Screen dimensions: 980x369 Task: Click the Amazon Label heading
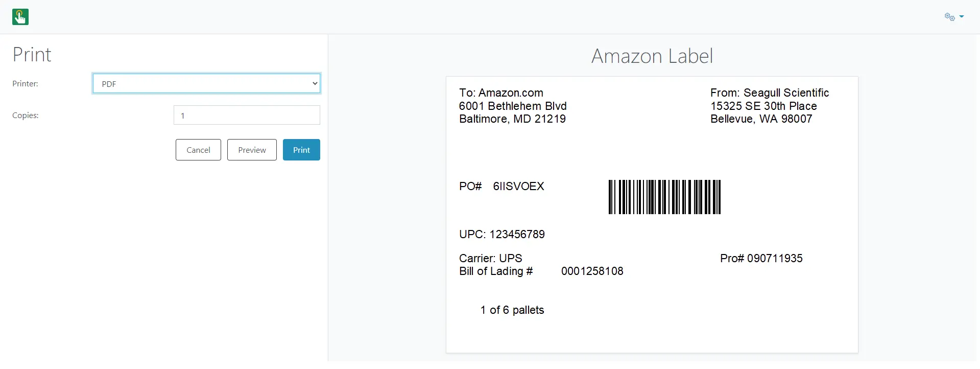click(652, 56)
